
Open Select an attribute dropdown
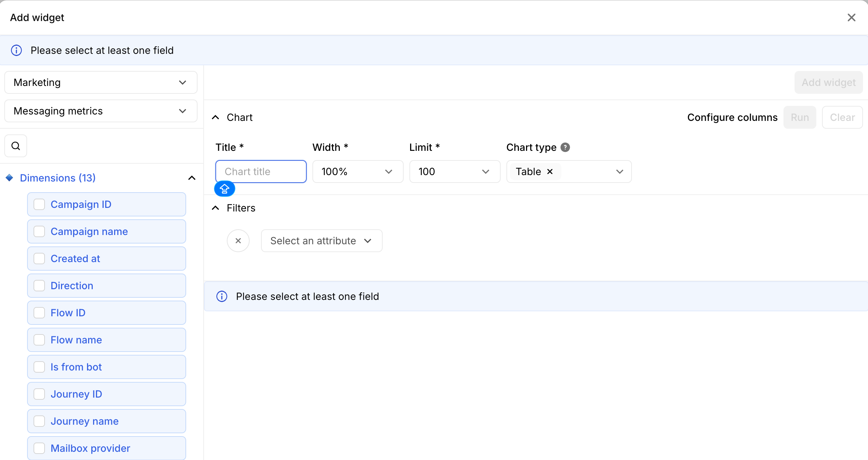[321, 241]
